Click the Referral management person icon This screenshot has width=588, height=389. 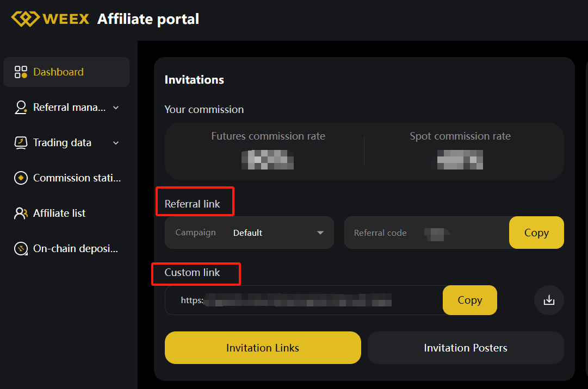click(21, 107)
